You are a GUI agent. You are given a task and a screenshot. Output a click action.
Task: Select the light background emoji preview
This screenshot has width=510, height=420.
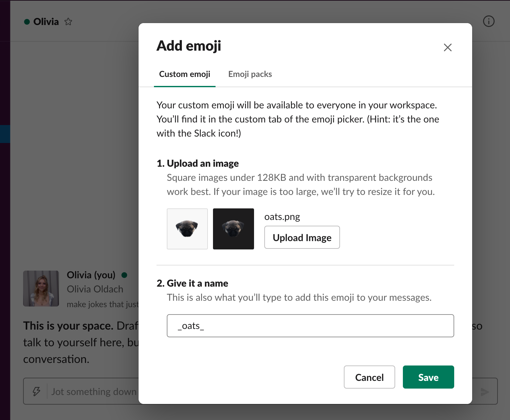pyautogui.click(x=187, y=229)
